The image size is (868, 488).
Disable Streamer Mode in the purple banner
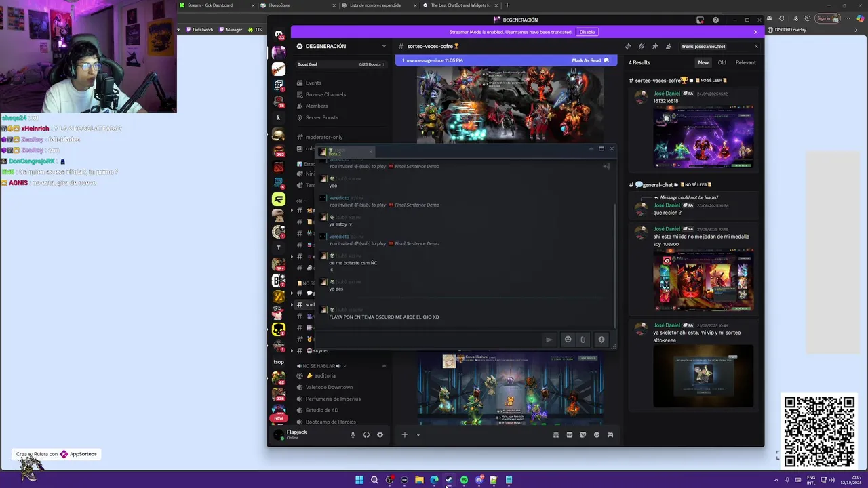click(x=587, y=32)
